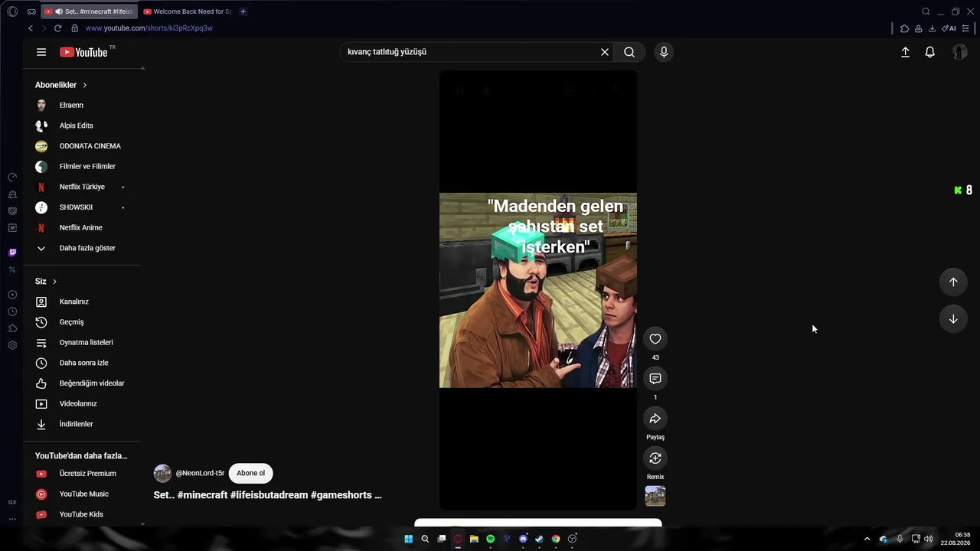980x551 pixels.
Task: Open the Windows Start menu
Action: pos(409,539)
